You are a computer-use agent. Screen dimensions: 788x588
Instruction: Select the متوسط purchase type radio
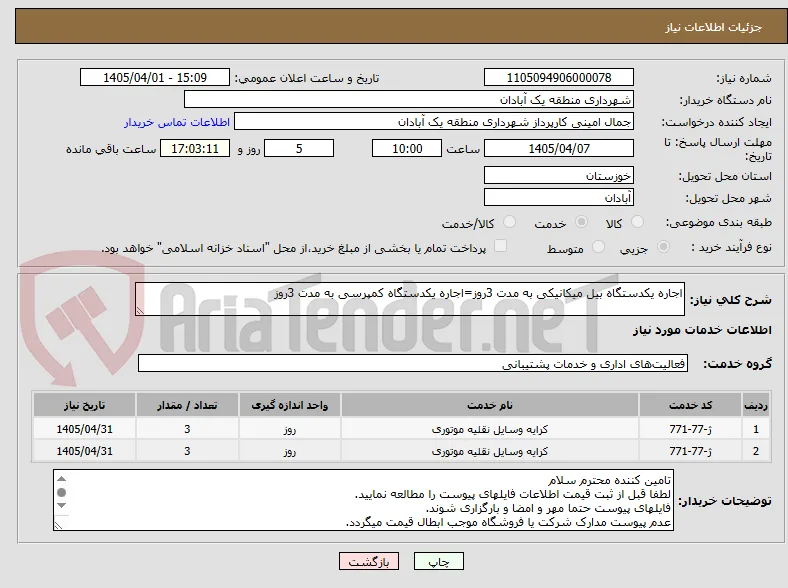tap(599, 247)
